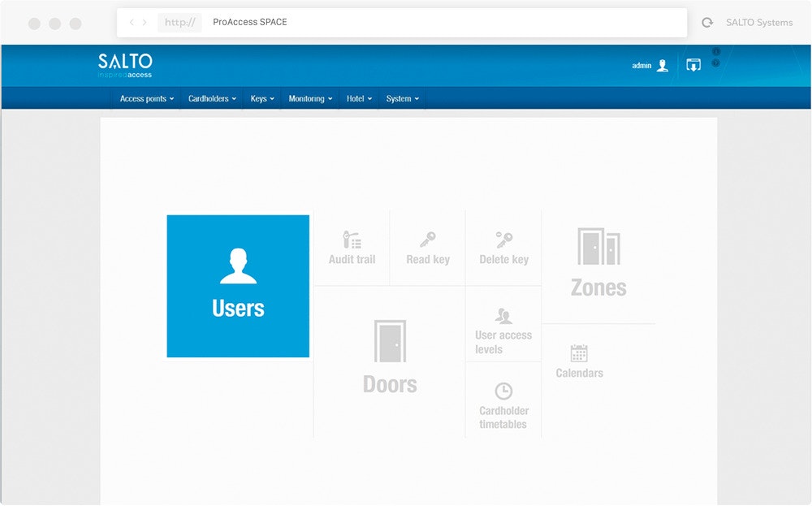This screenshot has width=812, height=506.
Task: Expand the Keys dropdown menu
Action: 262,99
